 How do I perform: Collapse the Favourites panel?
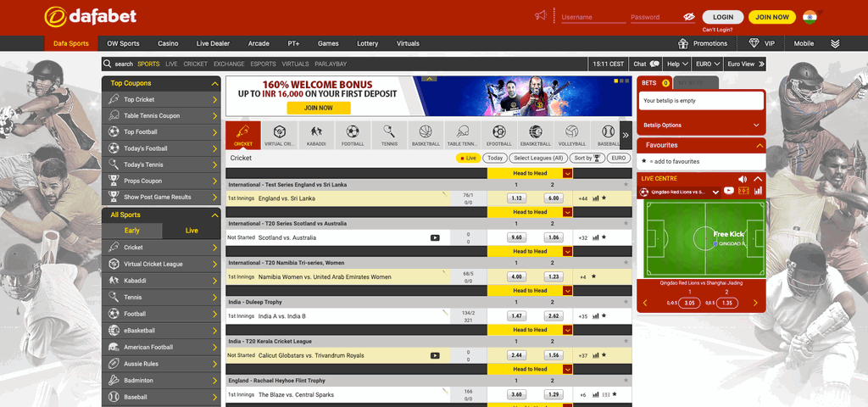759,145
